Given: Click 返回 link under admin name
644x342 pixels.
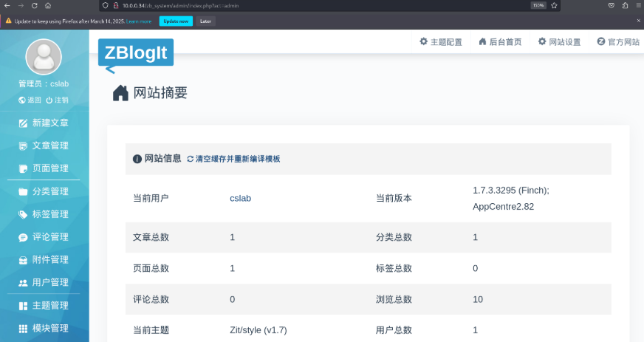Looking at the screenshot, I should [30, 100].
